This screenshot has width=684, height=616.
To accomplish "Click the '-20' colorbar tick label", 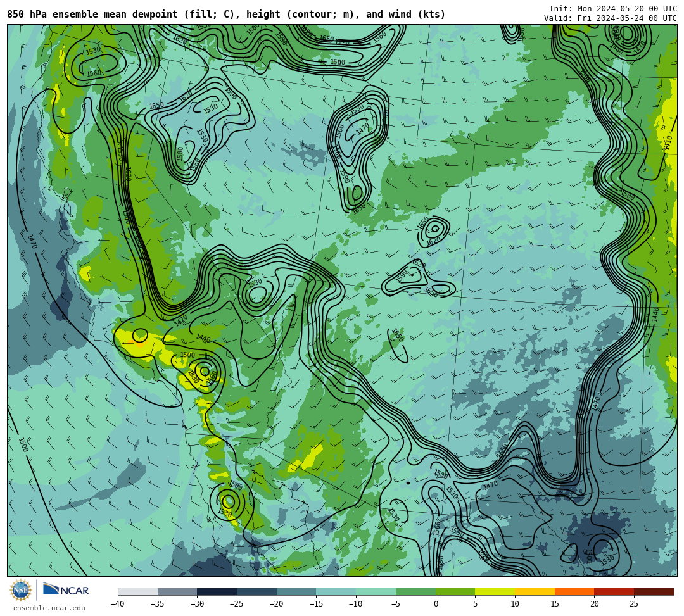I will point(276,604).
